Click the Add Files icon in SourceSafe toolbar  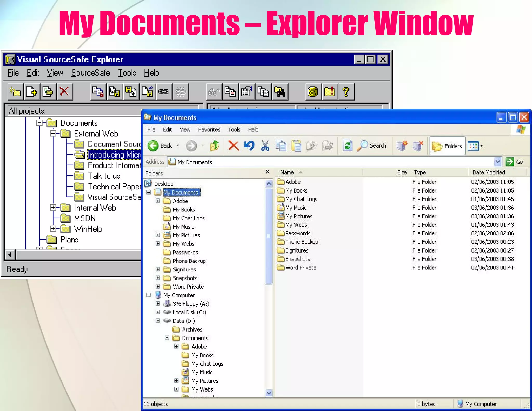tap(32, 92)
